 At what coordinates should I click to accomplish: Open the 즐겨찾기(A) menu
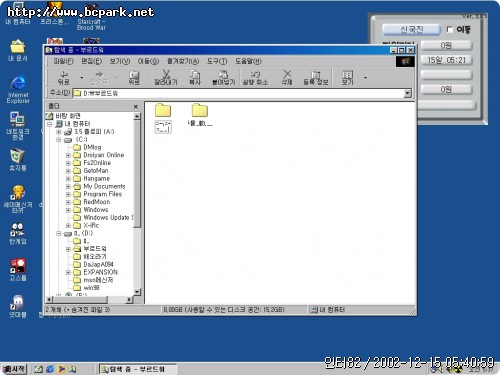(x=183, y=61)
